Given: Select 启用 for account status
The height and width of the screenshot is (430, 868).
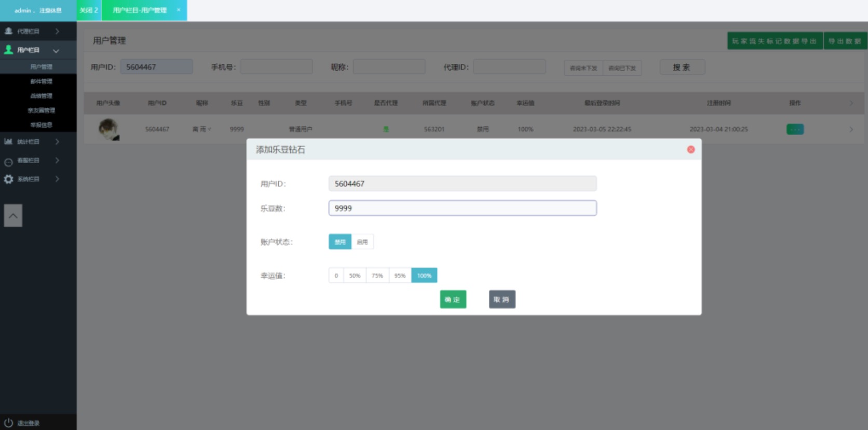Looking at the screenshot, I should click(x=362, y=242).
